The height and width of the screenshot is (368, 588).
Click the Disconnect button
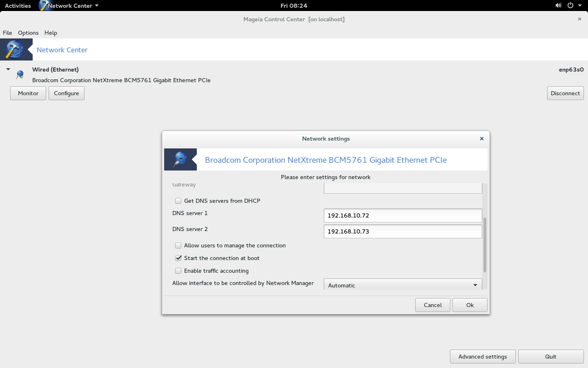[565, 93]
